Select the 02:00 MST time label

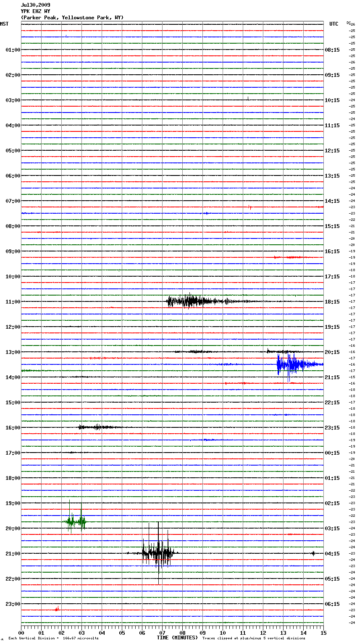pos(13,75)
